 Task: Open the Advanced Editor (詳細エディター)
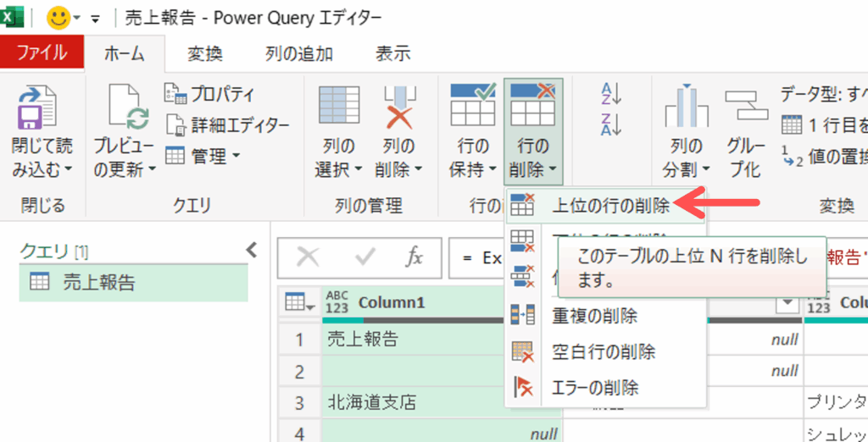click(x=227, y=125)
